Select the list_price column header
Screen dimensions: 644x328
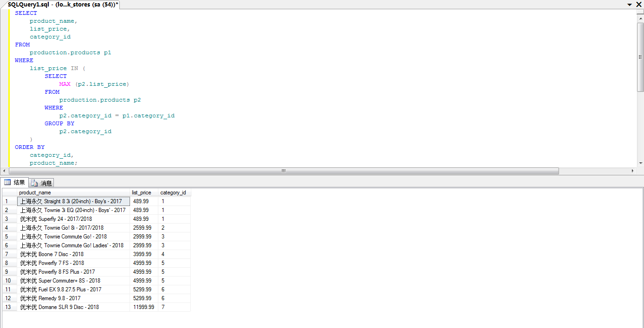(144, 193)
